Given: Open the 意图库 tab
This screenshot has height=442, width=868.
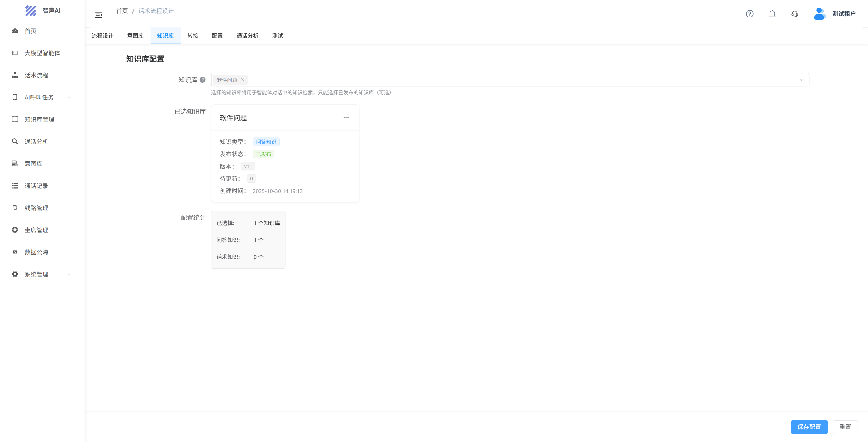Looking at the screenshot, I should [x=135, y=36].
